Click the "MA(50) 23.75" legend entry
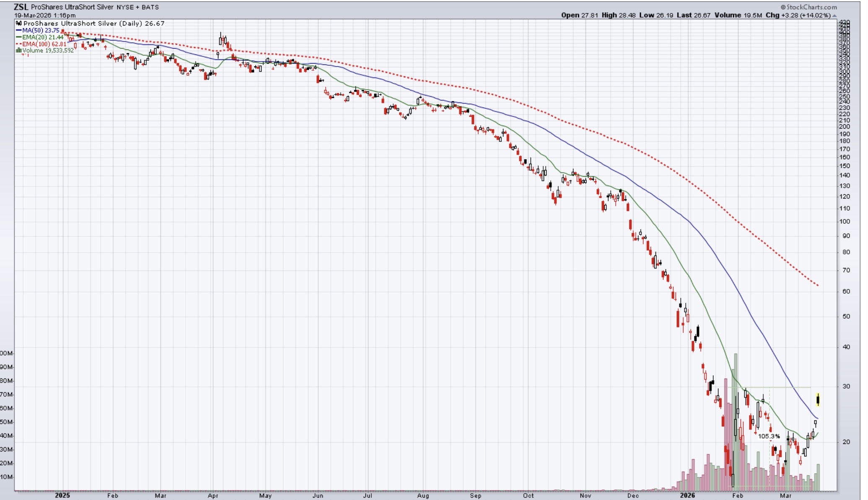This screenshot has height=500, width=868. click(x=41, y=31)
